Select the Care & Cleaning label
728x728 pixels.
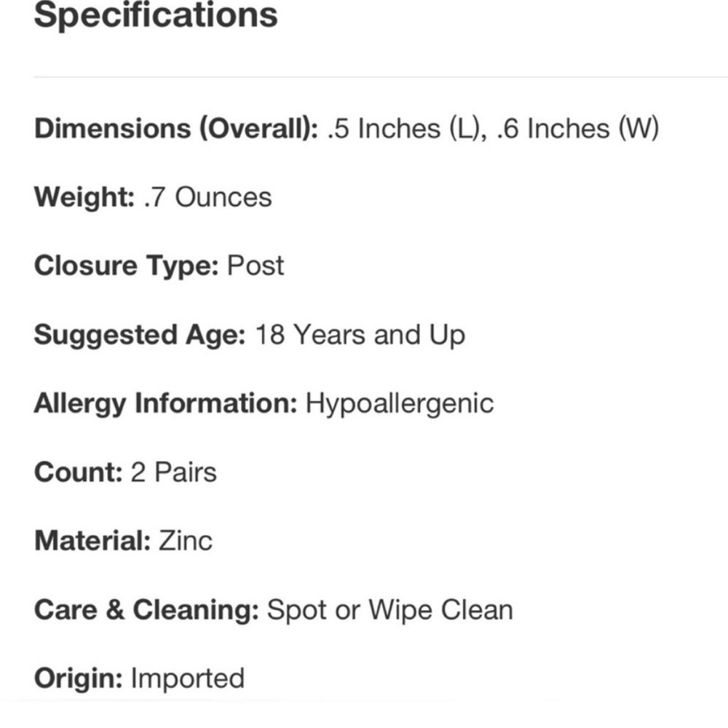pyautogui.click(x=147, y=610)
